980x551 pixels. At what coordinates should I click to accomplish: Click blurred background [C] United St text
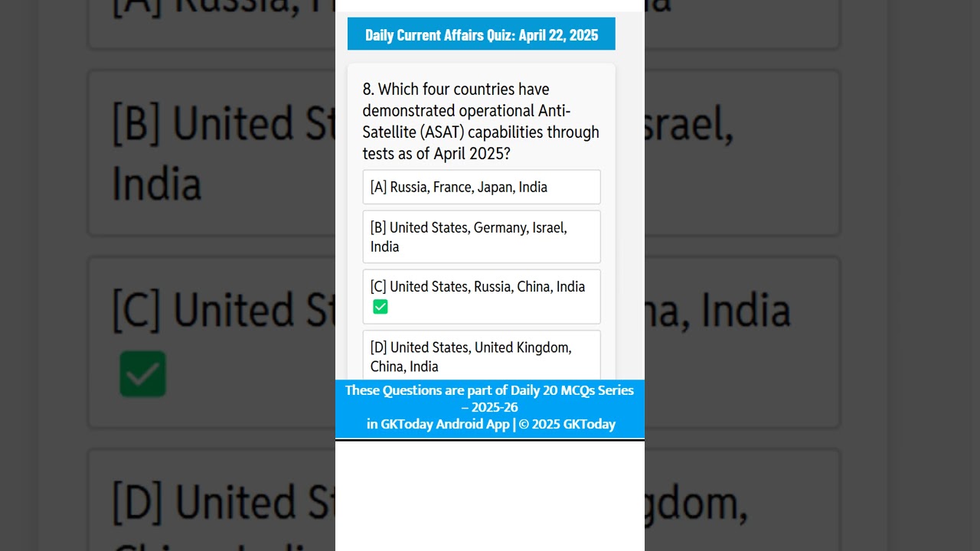click(224, 310)
